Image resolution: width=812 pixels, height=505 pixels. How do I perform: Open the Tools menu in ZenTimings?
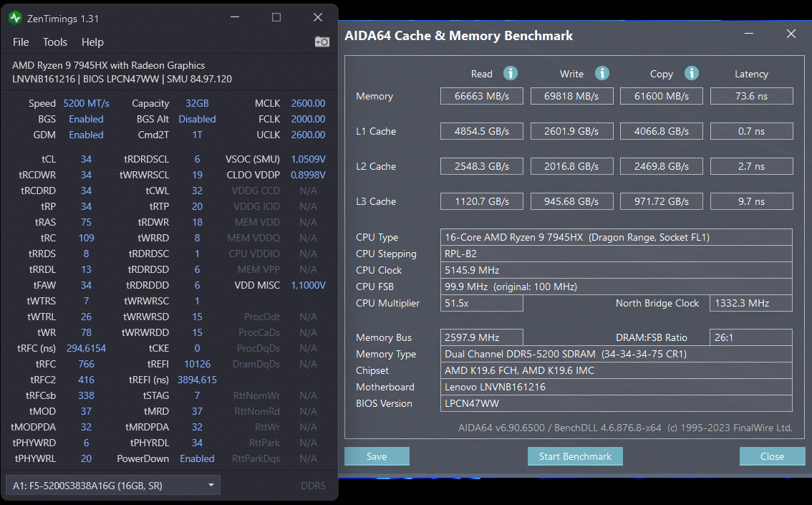(55, 42)
